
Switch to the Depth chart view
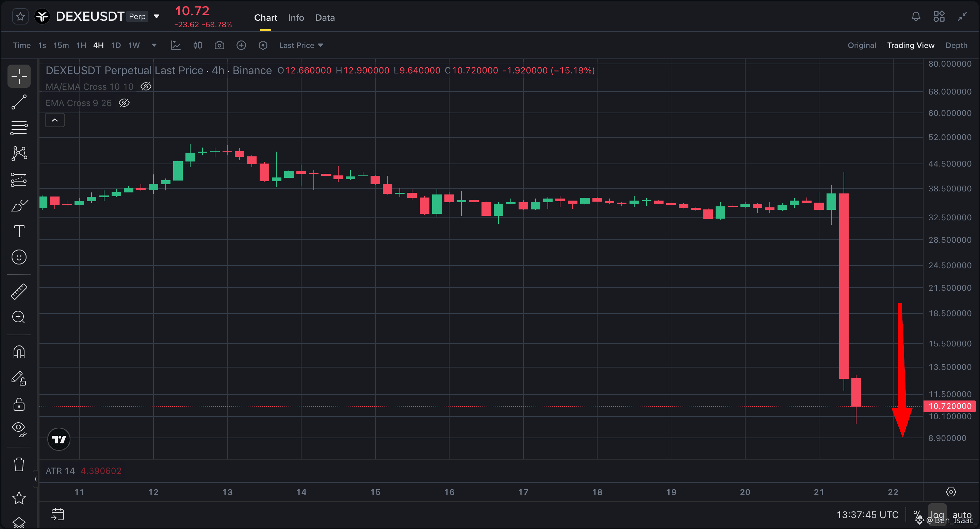(x=956, y=45)
